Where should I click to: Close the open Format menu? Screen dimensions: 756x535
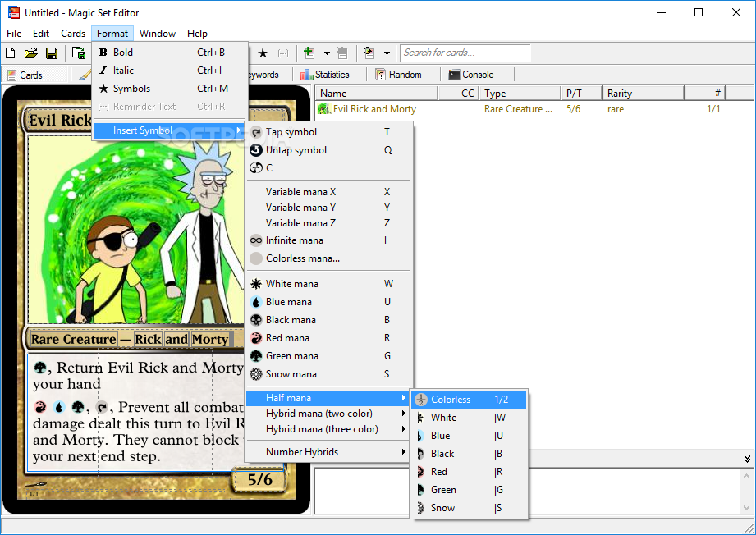click(112, 34)
